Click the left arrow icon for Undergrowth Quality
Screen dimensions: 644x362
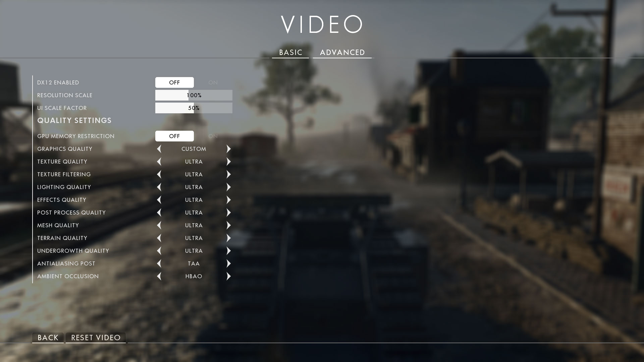coord(159,251)
